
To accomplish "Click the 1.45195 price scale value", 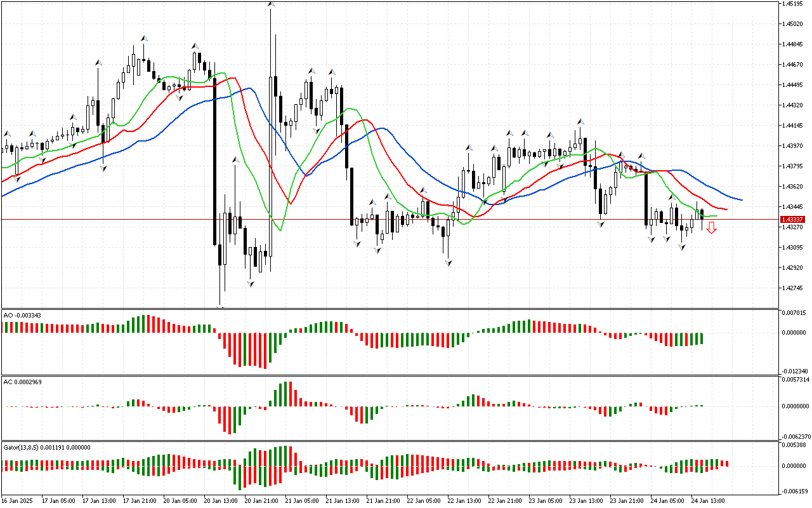I will click(794, 4).
